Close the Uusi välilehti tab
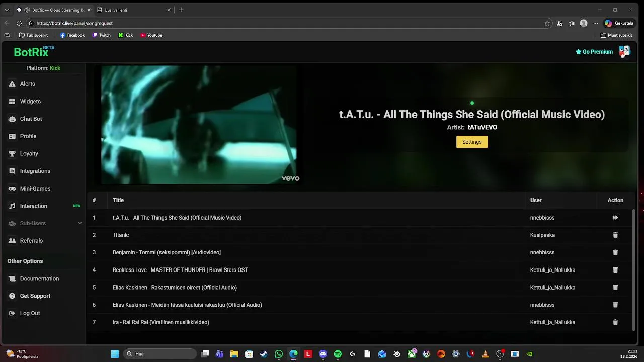The height and width of the screenshot is (362, 644). (x=169, y=10)
